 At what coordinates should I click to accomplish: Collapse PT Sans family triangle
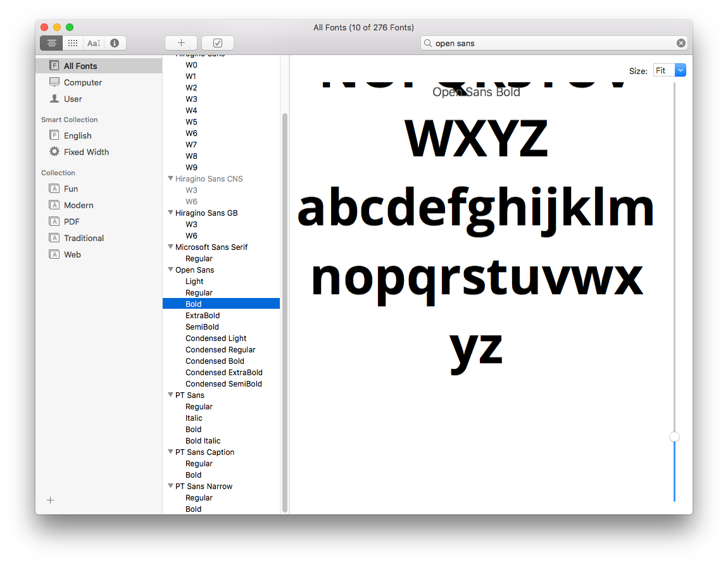[170, 395]
